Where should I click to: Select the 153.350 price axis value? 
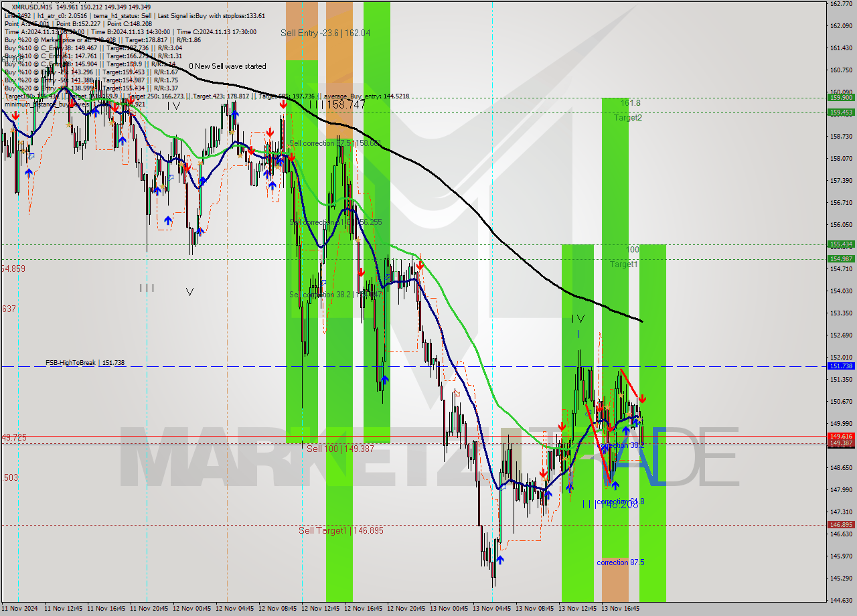click(840, 313)
